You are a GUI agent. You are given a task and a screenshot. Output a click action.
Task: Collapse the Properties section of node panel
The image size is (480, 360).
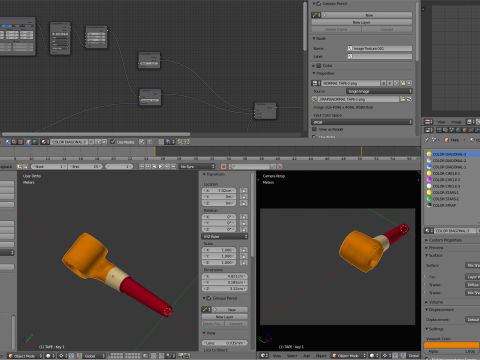click(x=314, y=73)
